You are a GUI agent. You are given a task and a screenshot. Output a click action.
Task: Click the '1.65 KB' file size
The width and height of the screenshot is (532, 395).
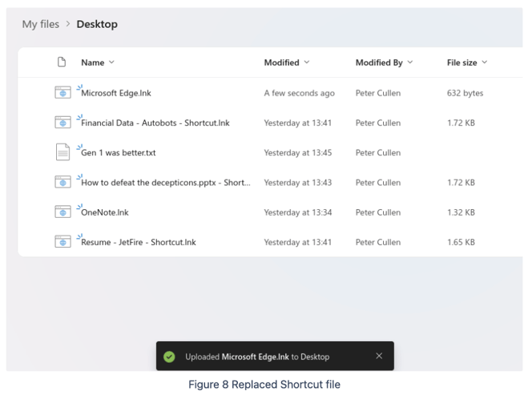tap(461, 242)
